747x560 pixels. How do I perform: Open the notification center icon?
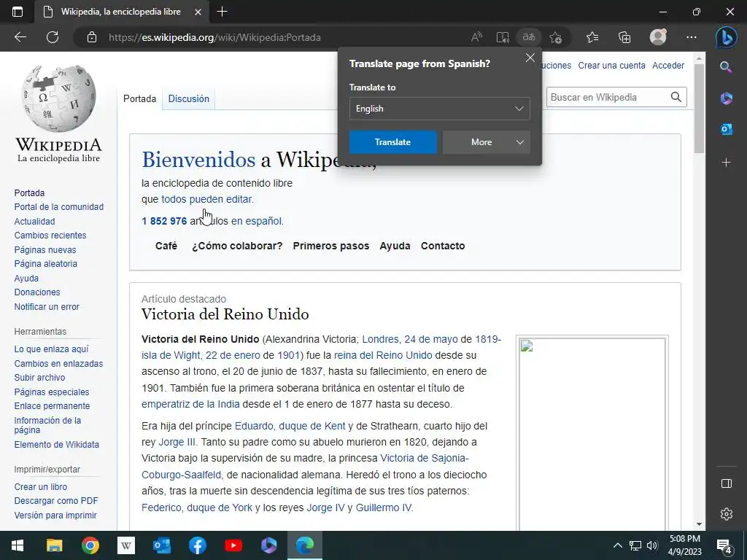[x=724, y=545]
